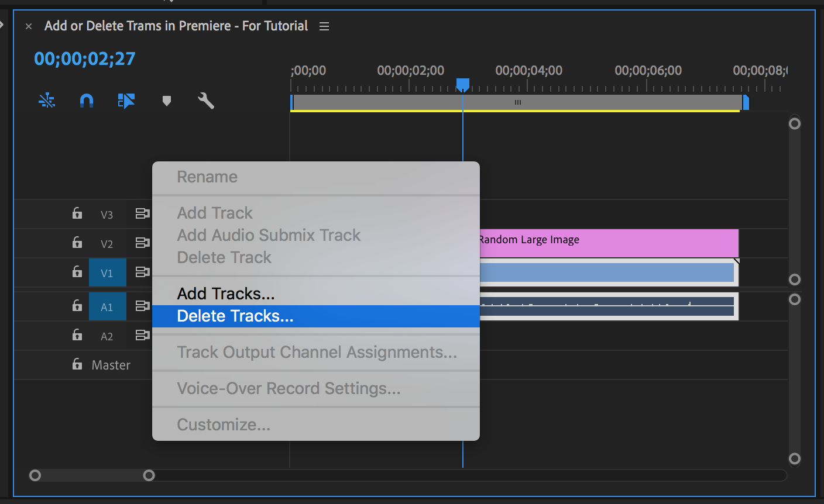Click horizontal zoom scrollbar right handle
Image resolution: width=824 pixels, height=504 pixels.
(x=149, y=475)
